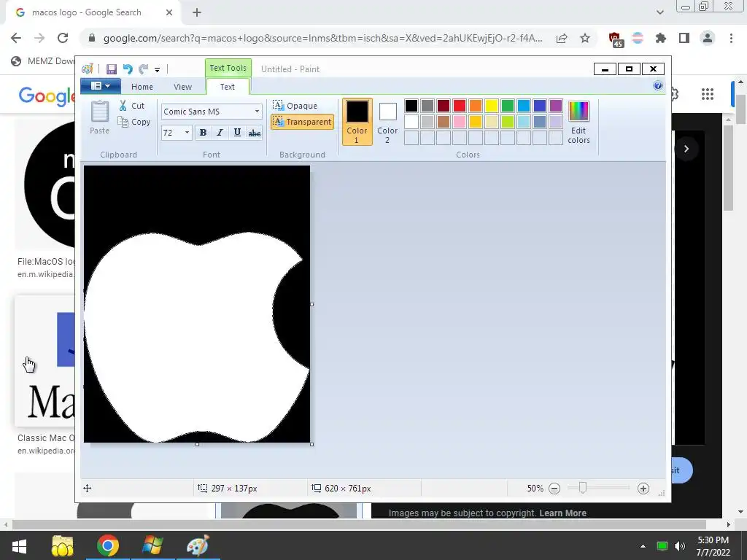Pick the yellow swatch in the palette

(x=492, y=106)
